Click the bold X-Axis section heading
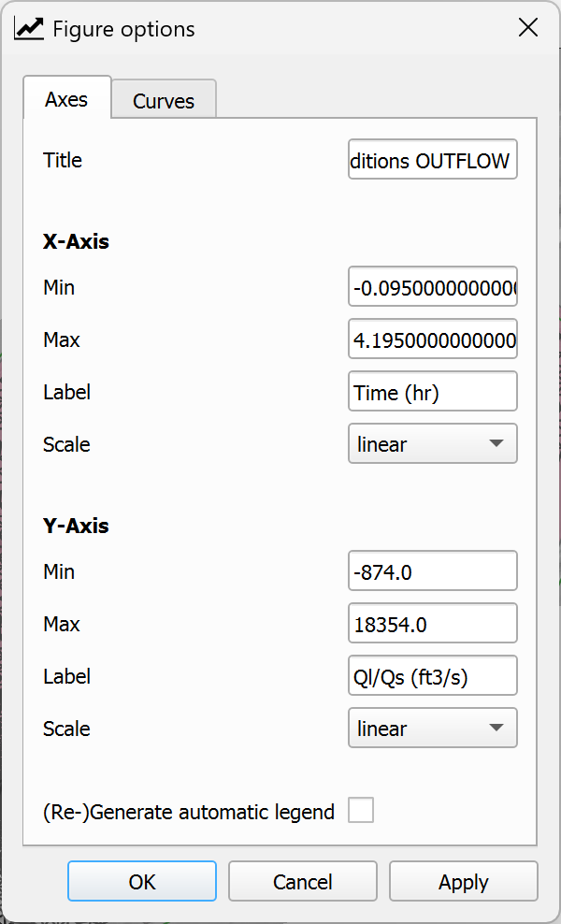Viewport: 561px width, 924px height. click(x=76, y=241)
